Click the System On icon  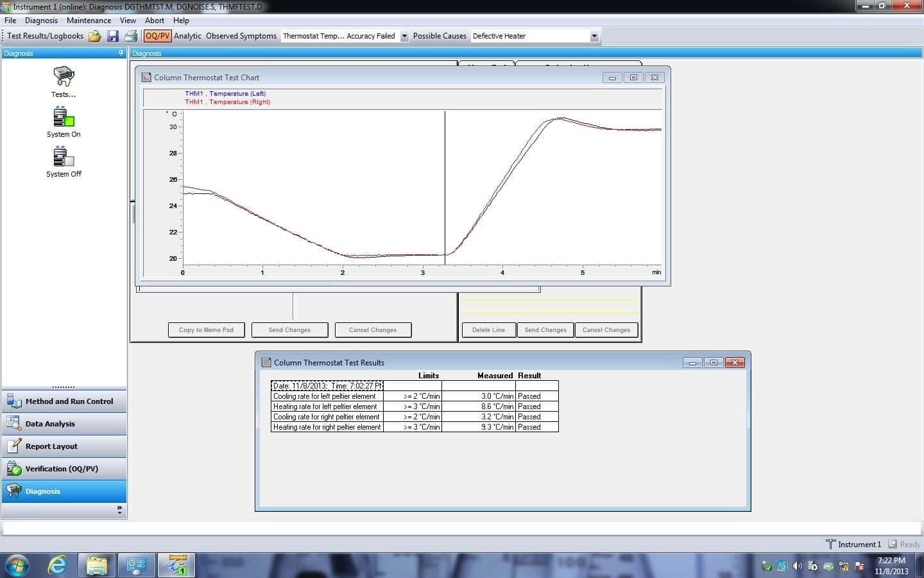[x=64, y=118]
